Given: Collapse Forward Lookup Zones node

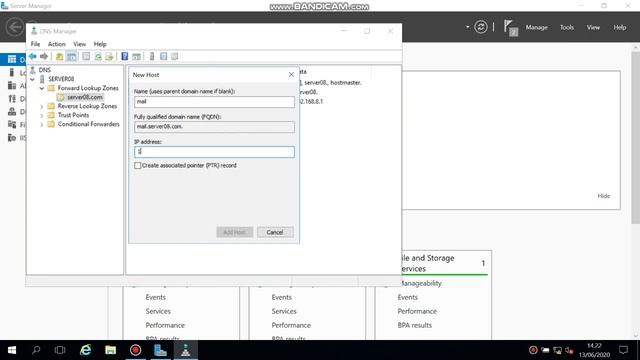Looking at the screenshot, I should [42, 88].
